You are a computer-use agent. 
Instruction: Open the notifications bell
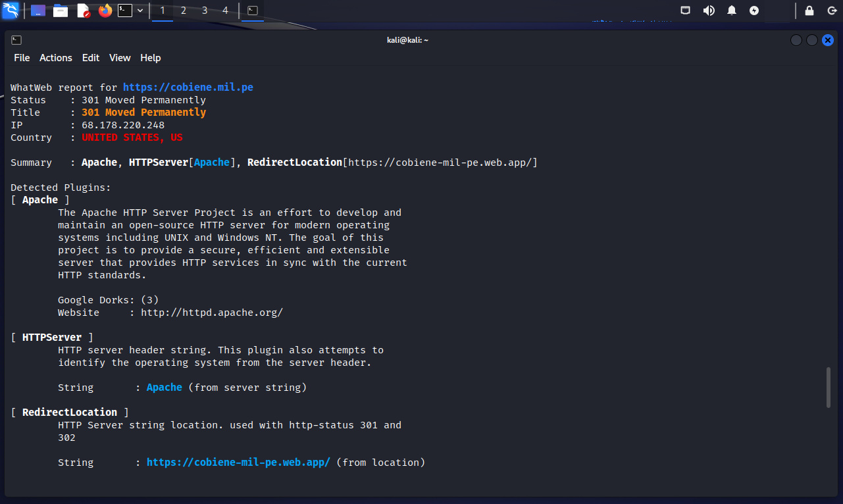[732, 11]
